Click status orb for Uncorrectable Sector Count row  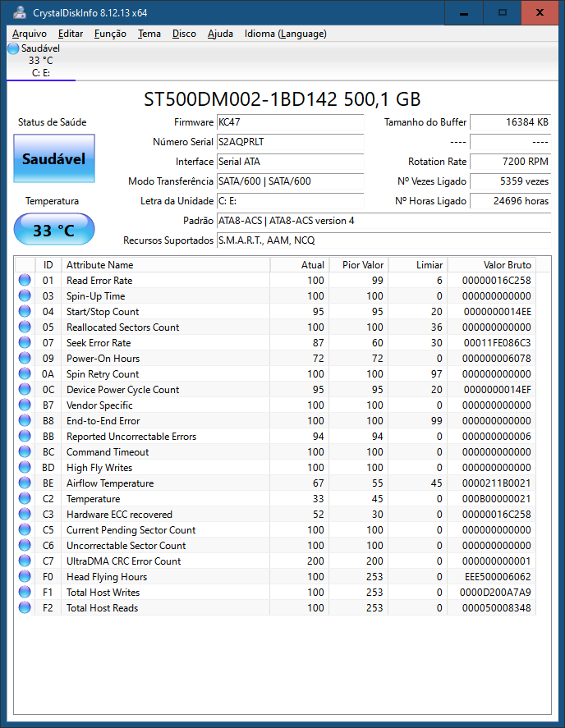[25, 545]
